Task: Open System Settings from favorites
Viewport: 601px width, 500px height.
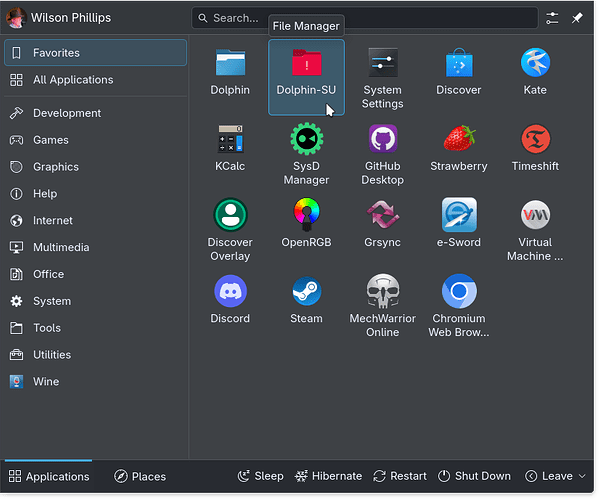Action: tap(383, 62)
